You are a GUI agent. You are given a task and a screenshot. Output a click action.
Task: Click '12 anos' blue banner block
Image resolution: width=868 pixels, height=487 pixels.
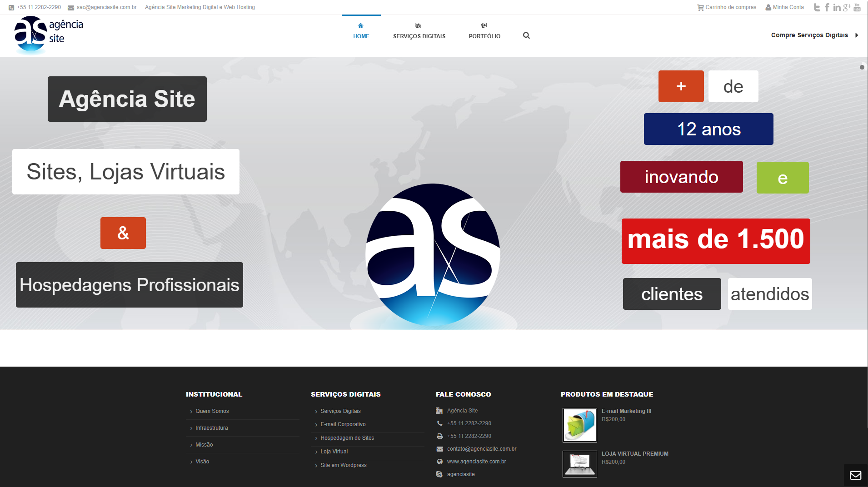(x=708, y=129)
